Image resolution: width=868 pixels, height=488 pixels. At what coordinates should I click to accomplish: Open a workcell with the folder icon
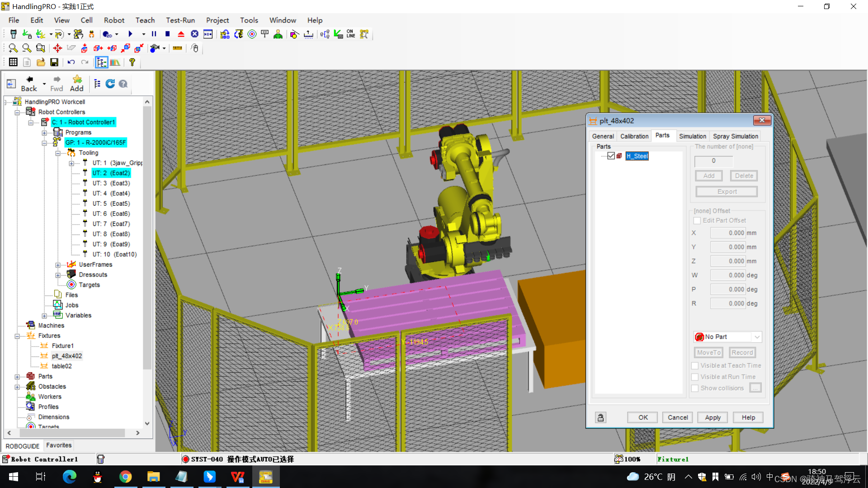point(41,62)
